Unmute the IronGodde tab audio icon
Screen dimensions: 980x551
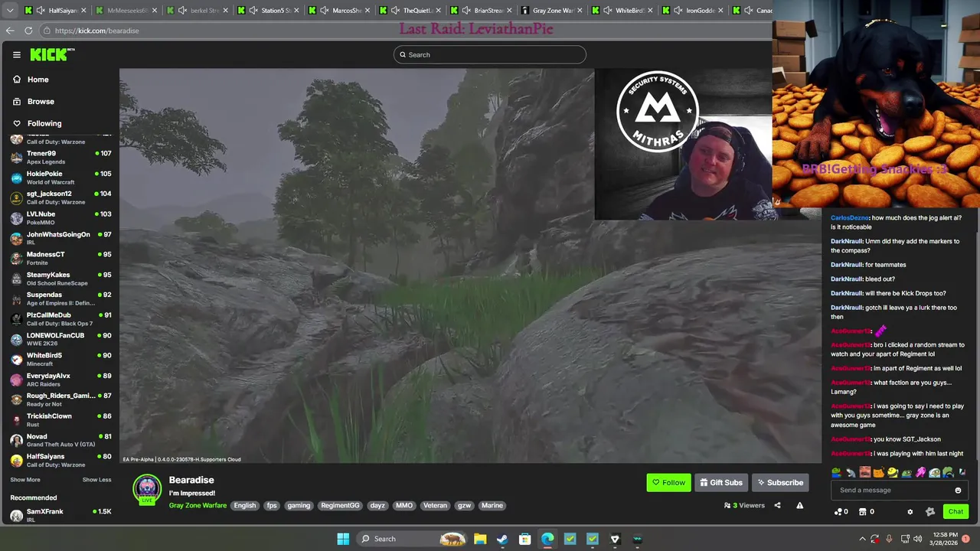click(x=678, y=11)
